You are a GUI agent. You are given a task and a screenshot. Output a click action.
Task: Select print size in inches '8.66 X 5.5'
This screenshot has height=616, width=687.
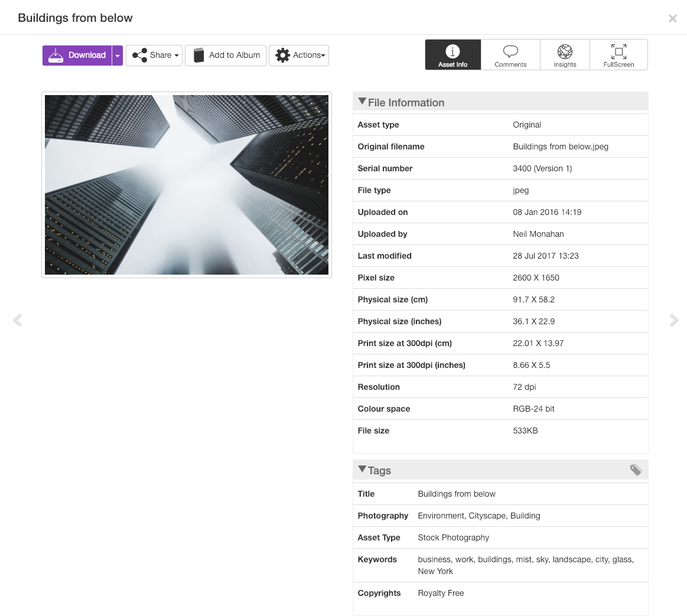[x=532, y=365]
